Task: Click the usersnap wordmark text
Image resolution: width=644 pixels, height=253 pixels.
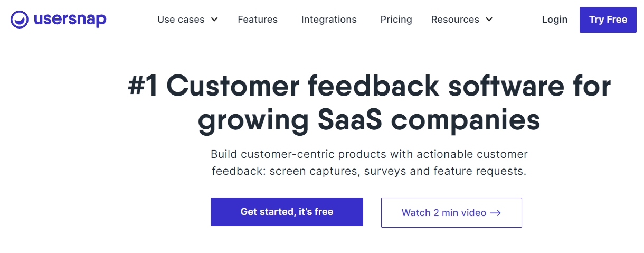Action: point(70,20)
